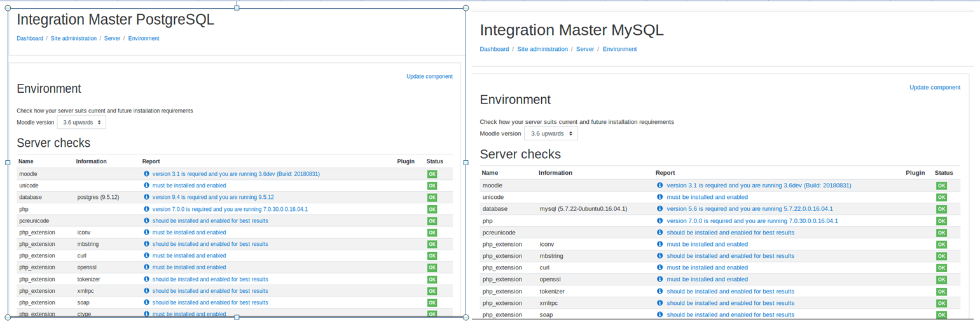Click info icon in PostgreSQL iconv row
The width and height of the screenshot is (980, 331).
tap(146, 233)
